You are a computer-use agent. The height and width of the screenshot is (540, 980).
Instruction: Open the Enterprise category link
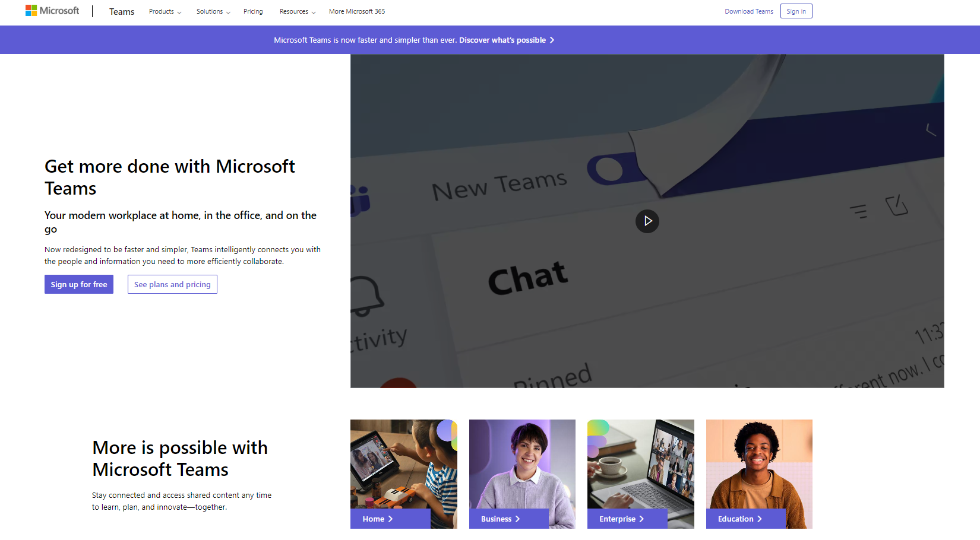pyautogui.click(x=627, y=519)
